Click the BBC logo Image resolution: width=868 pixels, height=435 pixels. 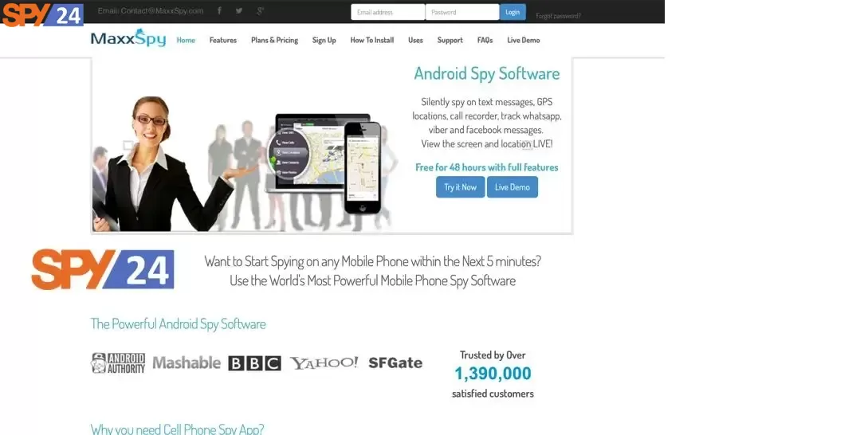254,363
